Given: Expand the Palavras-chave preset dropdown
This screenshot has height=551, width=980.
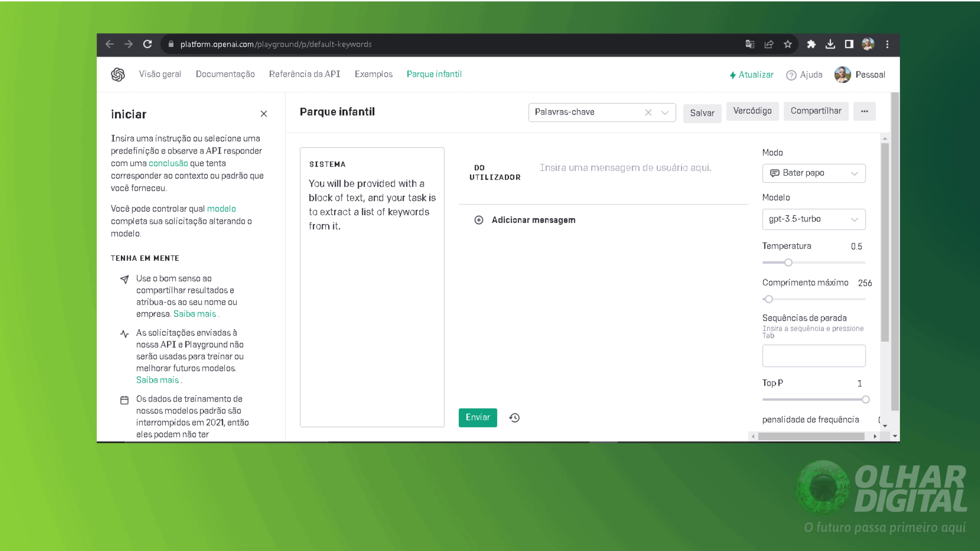Looking at the screenshot, I should pyautogui.click(x=665, y=113).
